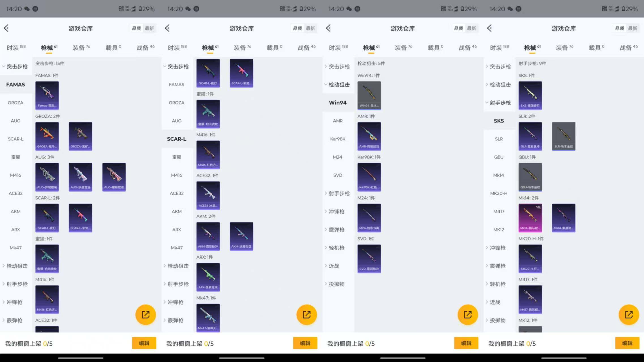
Task: Select the AUG-猫粉歌者 skin card
Action: point(114,177)
